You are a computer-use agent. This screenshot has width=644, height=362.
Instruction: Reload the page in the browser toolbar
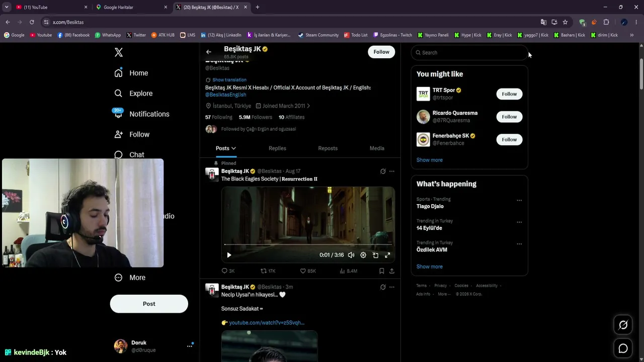coord(32,22)
